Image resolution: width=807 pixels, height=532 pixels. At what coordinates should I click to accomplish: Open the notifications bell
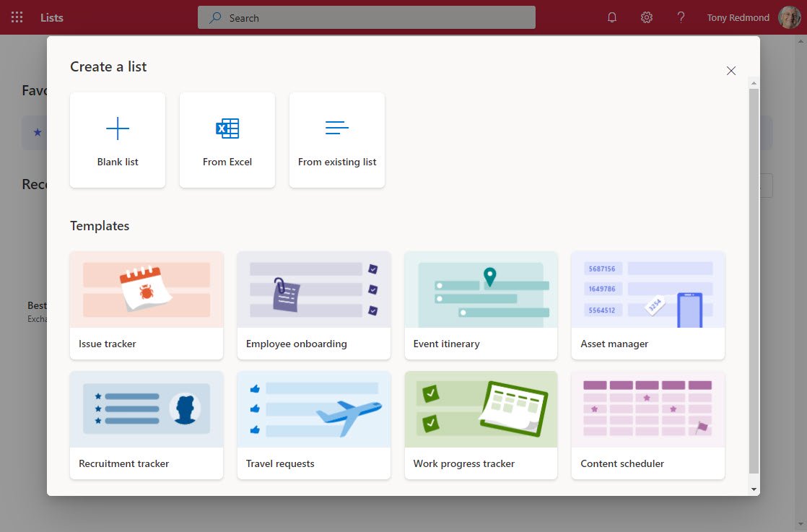[611, 17]
